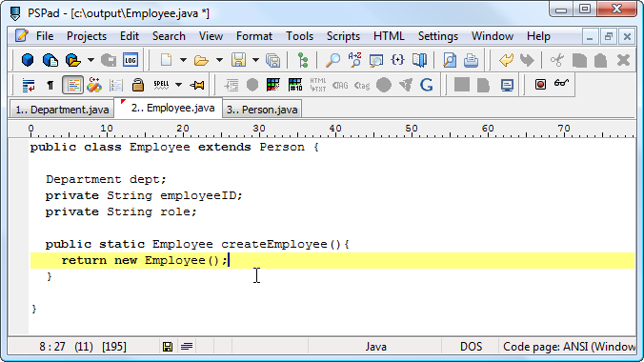Click the eyeglasses icon
Viewport: 644px width, 362px height.
click(561, 84)
